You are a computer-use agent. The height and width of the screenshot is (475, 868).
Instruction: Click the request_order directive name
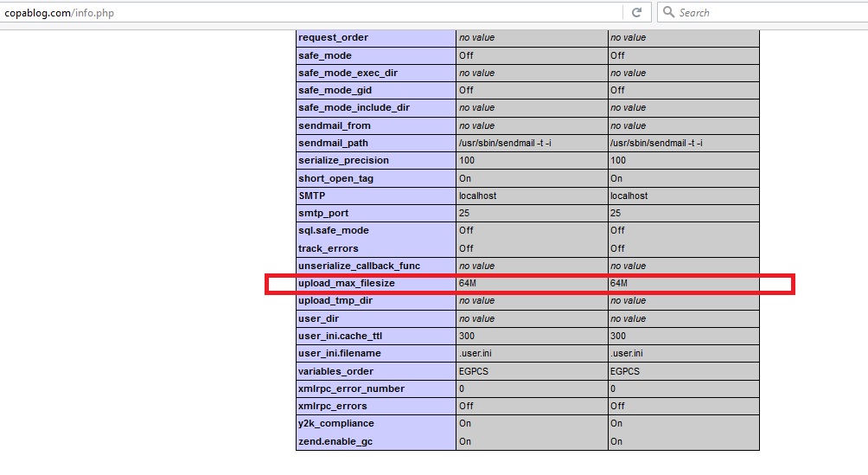(x=333, y=38)
